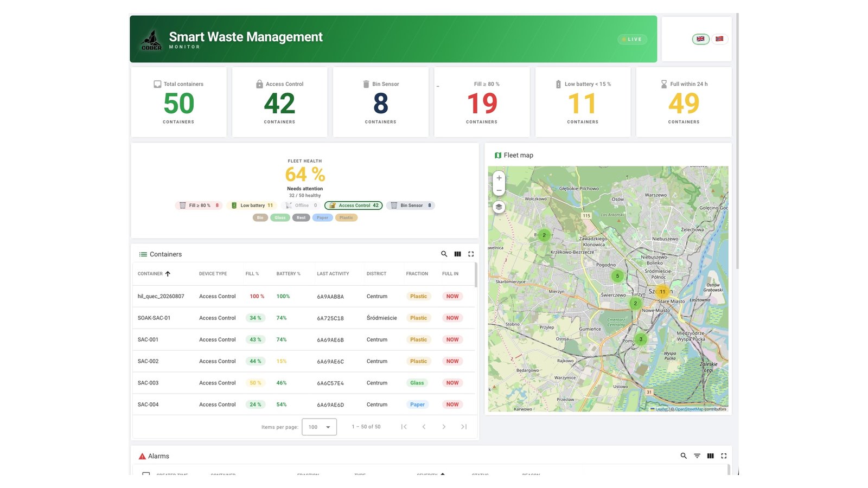Open column selector in Containers panel
This screenshot has width=868, height=488.
click(458, 254)
